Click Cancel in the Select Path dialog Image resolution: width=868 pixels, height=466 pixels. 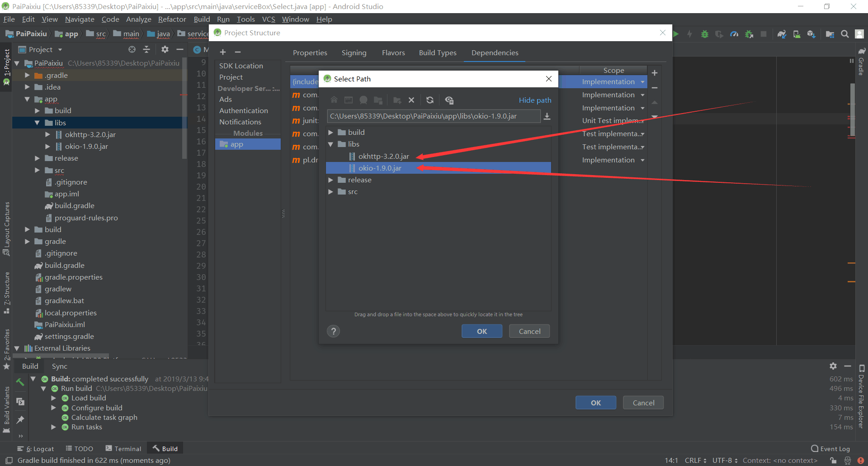(529, 331)
